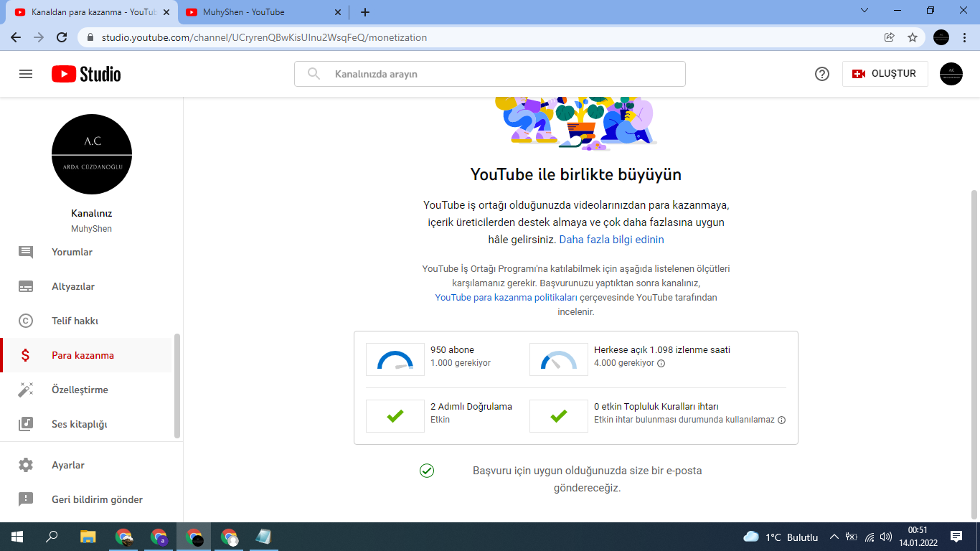The height and width of the screenshot is (551, 980).
Task: Open Ayarlar settings in the sidebar
Action: pyautogui.click(x=86, y=465)
